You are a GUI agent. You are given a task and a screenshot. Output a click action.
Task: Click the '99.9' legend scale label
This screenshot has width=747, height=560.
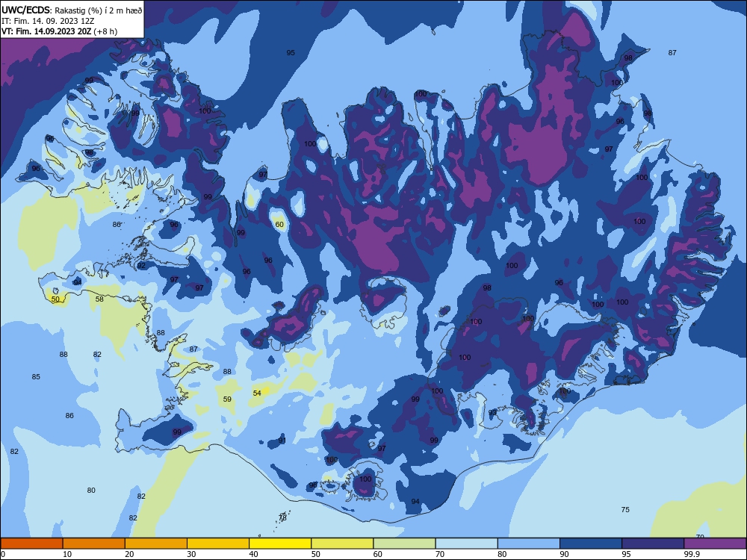(x=692, y=554)
